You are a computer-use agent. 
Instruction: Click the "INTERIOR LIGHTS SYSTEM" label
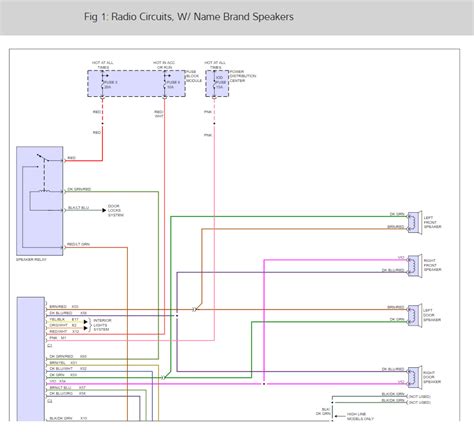102,325
